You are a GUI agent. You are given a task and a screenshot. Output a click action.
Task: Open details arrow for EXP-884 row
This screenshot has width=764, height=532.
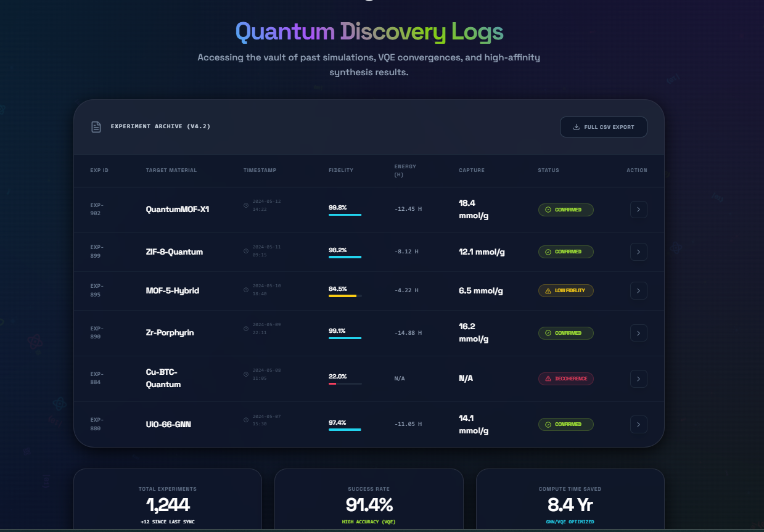coord(638,379)
